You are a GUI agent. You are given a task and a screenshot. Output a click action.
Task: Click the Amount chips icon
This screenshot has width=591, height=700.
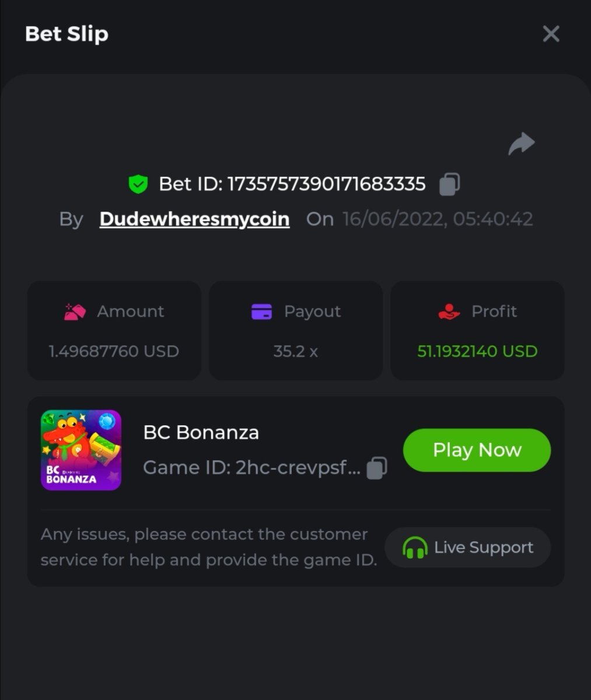point(75,311)
